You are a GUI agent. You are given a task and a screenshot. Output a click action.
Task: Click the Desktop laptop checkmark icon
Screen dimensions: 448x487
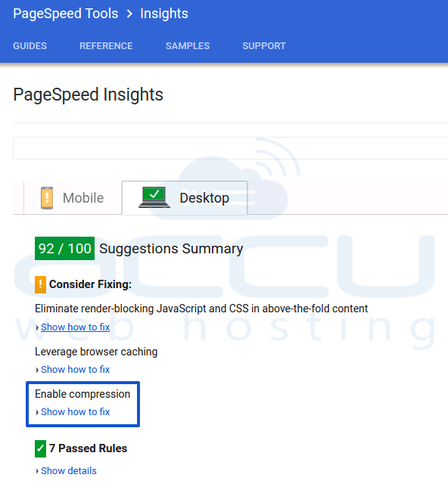[154, 197]
